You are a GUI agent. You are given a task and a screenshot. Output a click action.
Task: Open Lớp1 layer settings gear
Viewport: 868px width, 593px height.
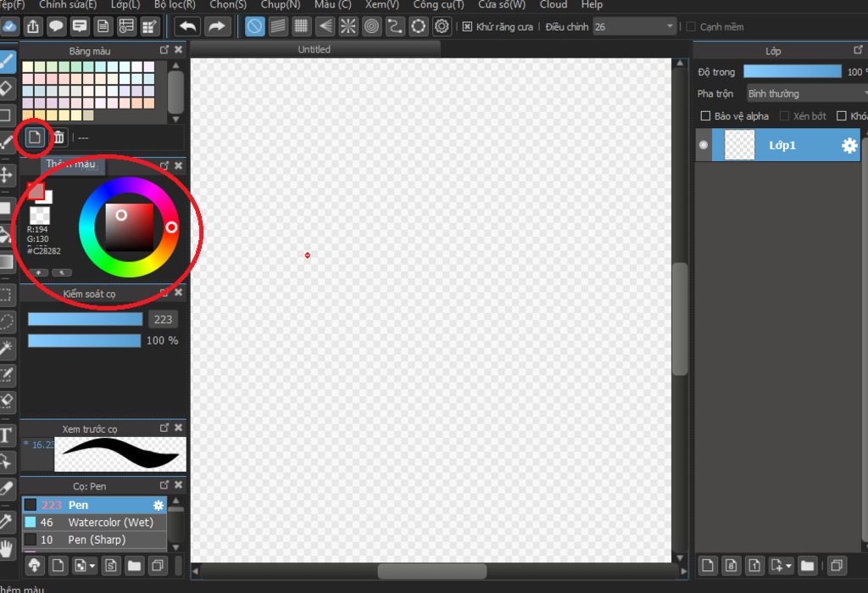849,146
